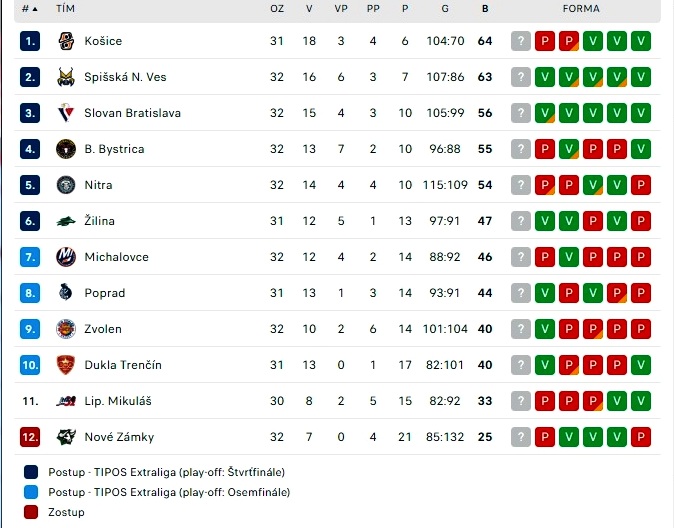Click the Slovan Bratislava team logo
This screenshot has width=674, height=528.
(66, 113)
